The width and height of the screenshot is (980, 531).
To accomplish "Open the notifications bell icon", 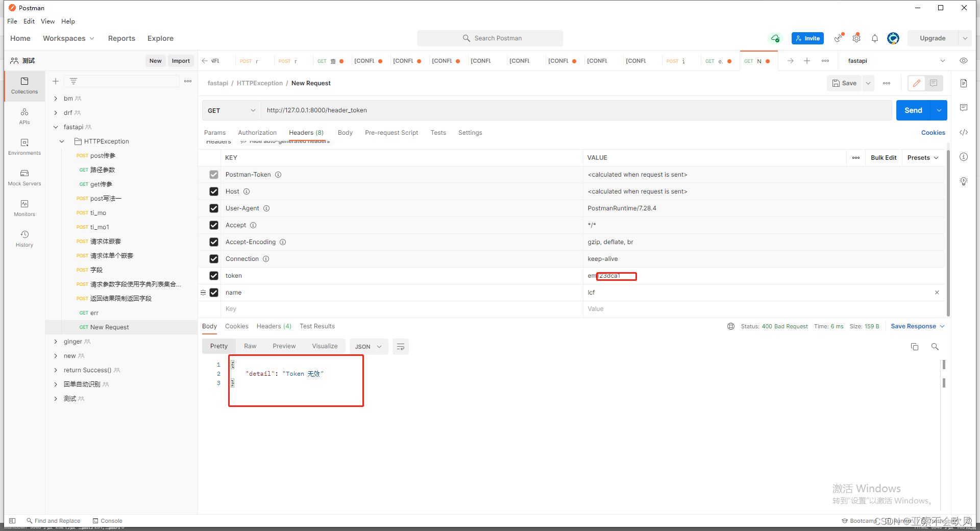I will click(x=875, y=38).
